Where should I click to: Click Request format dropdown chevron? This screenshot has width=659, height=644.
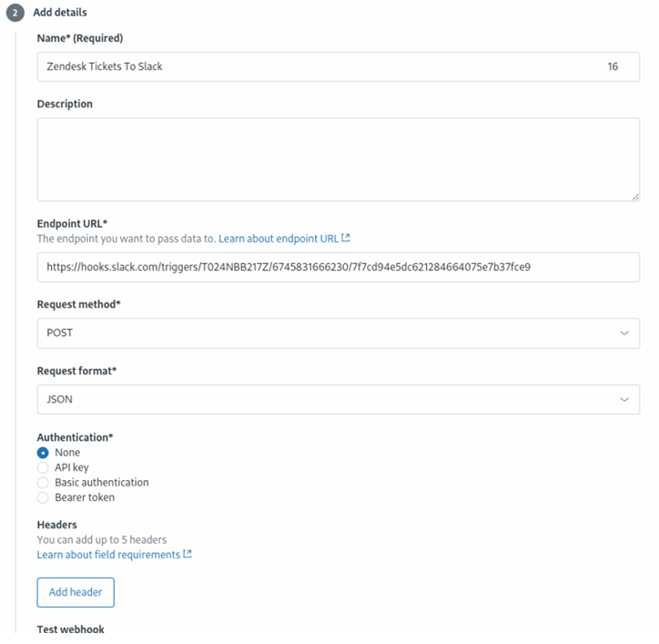(624, 399)
